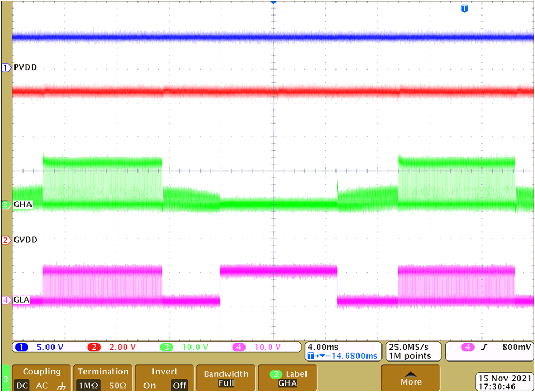The height and width of the screenshot is (392, 535).
Task: Set Invert to Off
Action: point(179,386)
